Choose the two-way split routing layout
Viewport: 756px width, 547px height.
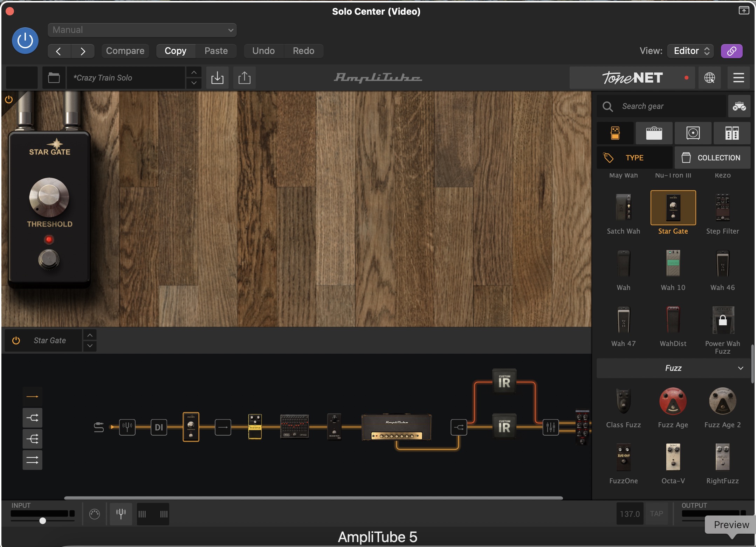click(x=33, y=418)
